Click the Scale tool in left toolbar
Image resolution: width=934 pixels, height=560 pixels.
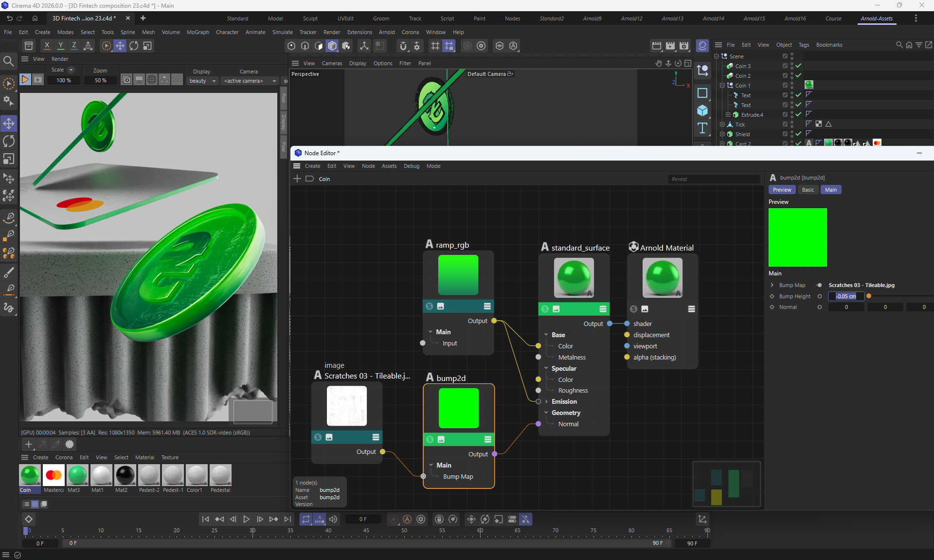(9, 159)
